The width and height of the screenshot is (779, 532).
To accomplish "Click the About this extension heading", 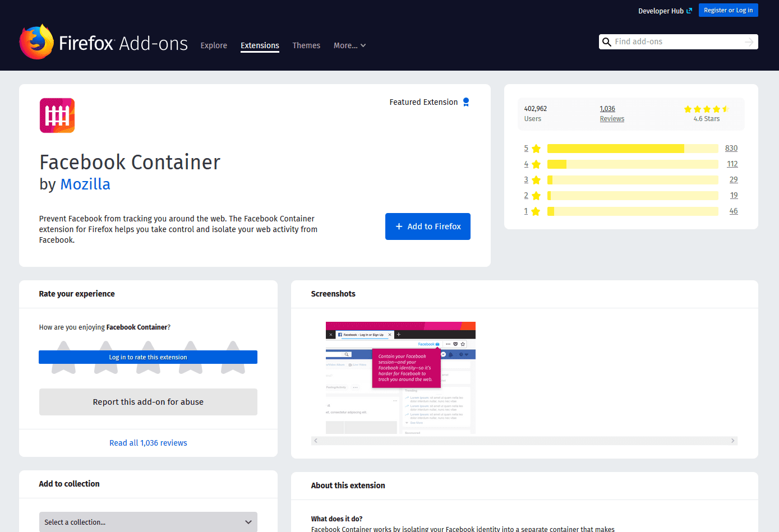I will click(348, 485).
